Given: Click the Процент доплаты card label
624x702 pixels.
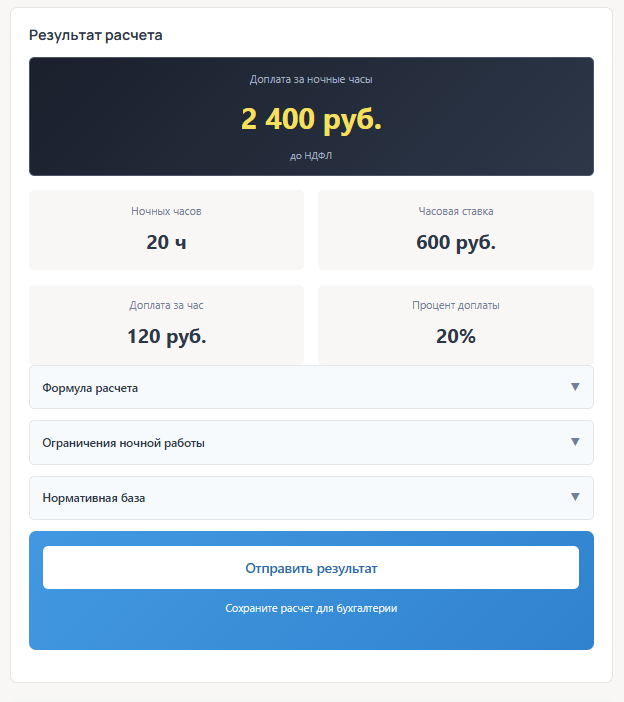Looking at the screenshot, I should click(455, 306).
